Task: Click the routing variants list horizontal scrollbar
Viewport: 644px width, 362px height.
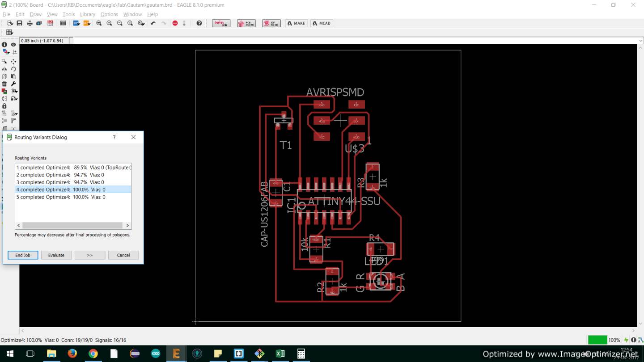Action: click(72, 226)
